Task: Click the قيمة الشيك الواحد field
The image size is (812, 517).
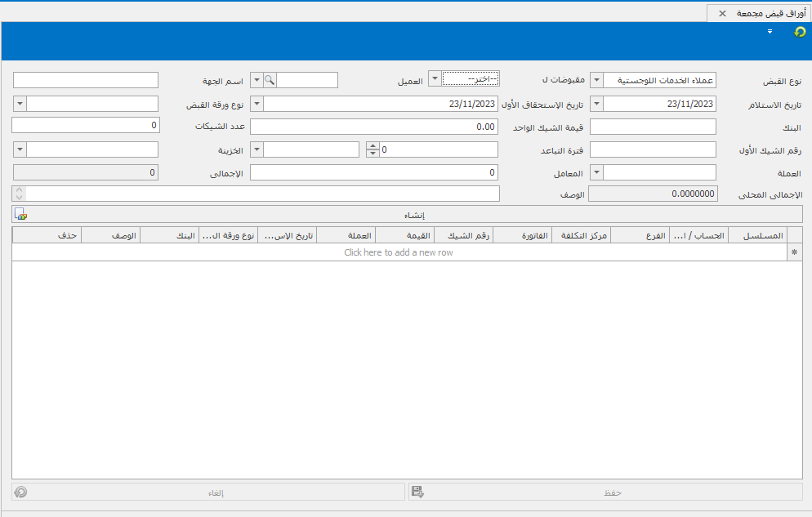Action: (373, 127)
